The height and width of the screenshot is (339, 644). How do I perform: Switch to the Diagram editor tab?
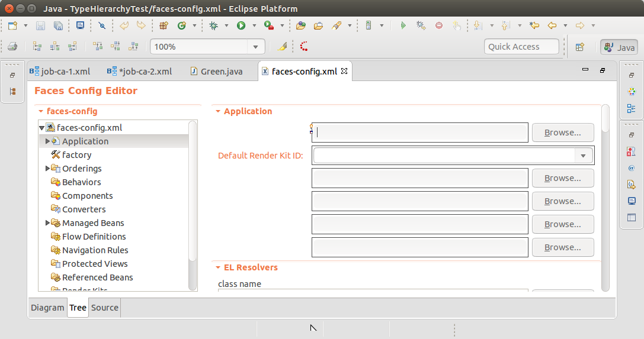point(47,308)
